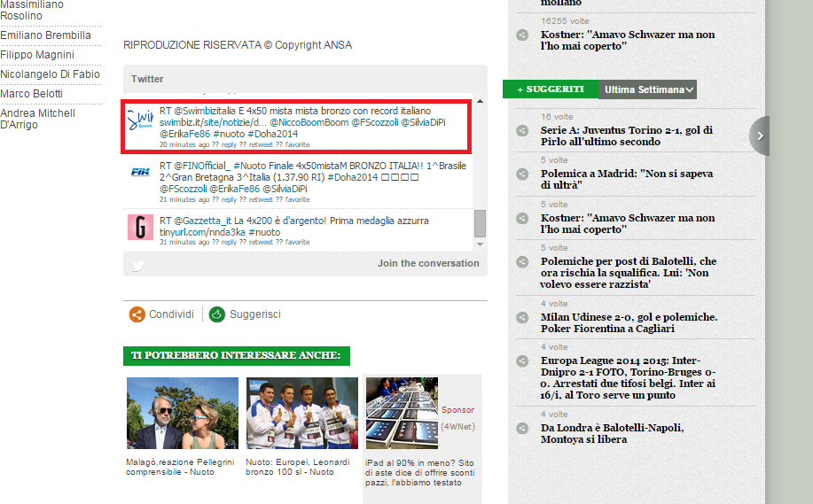Click the Twitter widget scrollbar thumb

[481, 223]
